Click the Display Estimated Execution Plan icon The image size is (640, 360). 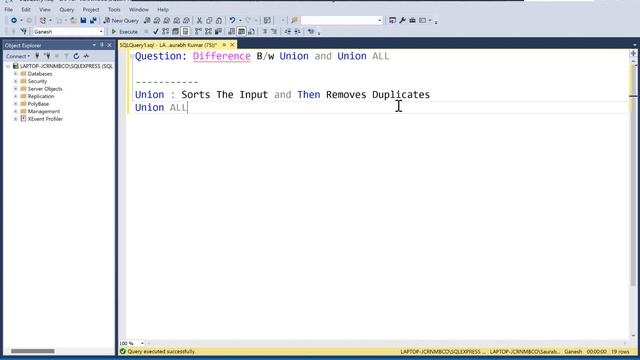coord(165,31)
